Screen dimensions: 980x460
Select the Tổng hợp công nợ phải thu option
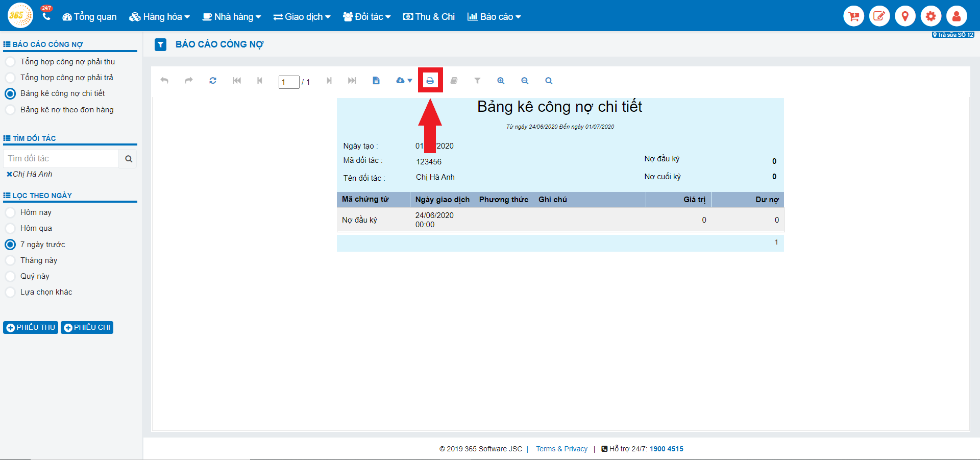click(x=10, y=62)
